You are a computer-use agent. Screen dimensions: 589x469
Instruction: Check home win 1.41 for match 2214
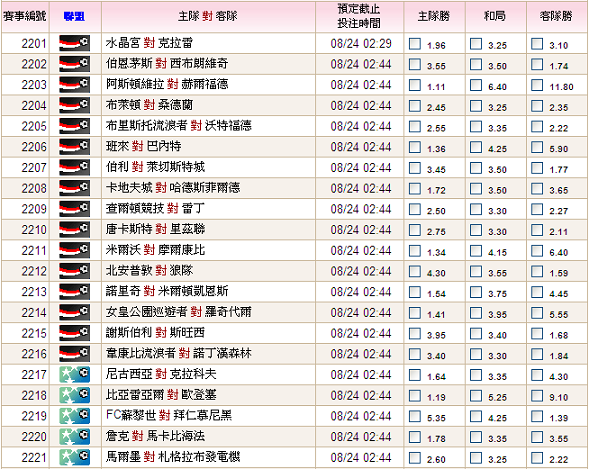pyautogui.click(x=415, y=313)
